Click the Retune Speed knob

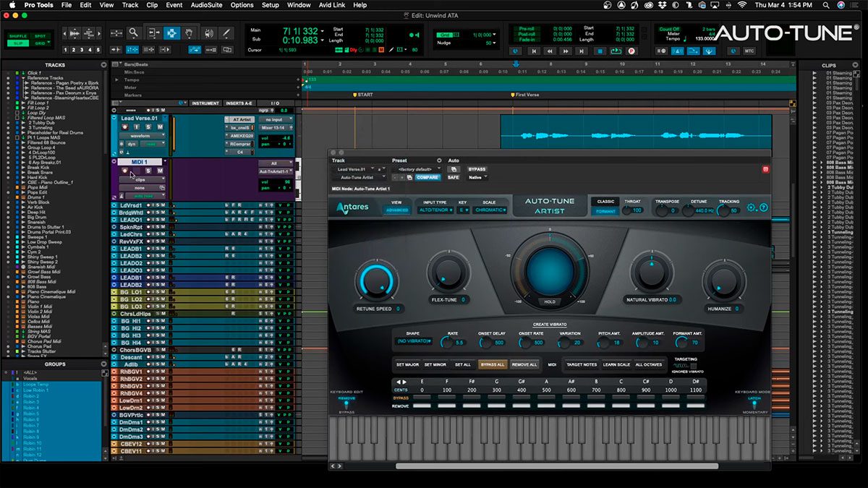376,281
